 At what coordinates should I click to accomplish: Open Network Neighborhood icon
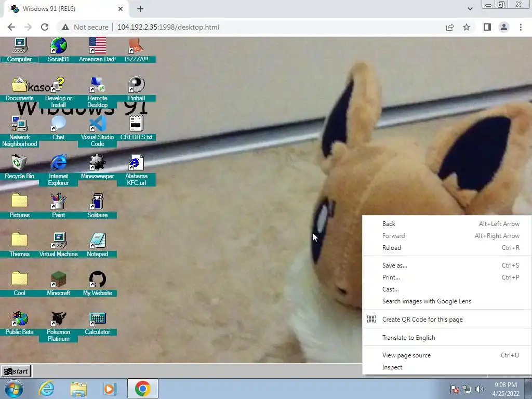[x=19, y=124]
